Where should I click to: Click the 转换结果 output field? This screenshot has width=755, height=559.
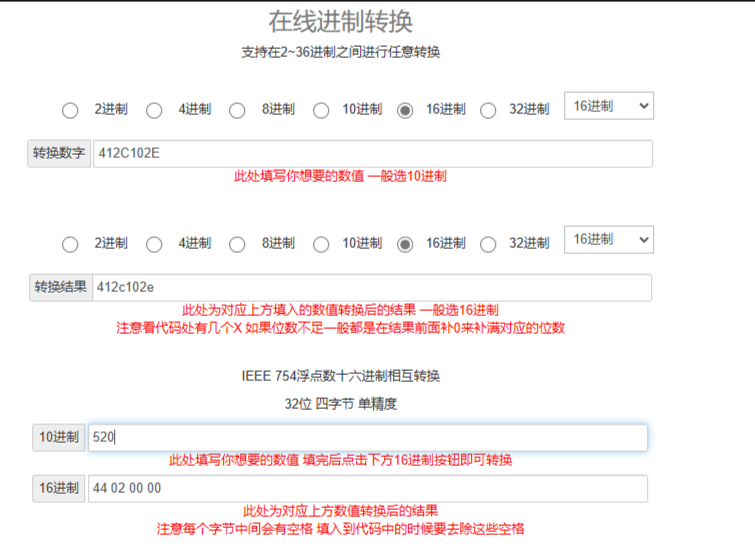(372, 288)
